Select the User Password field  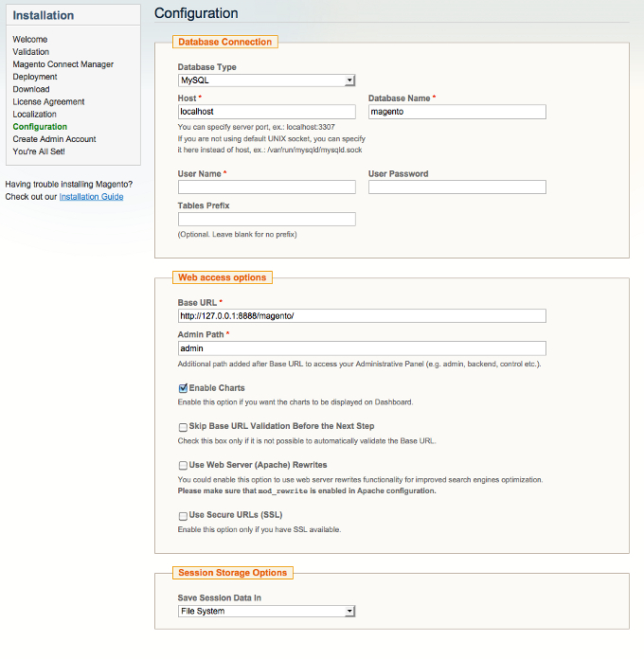click(x=456, y=187)
